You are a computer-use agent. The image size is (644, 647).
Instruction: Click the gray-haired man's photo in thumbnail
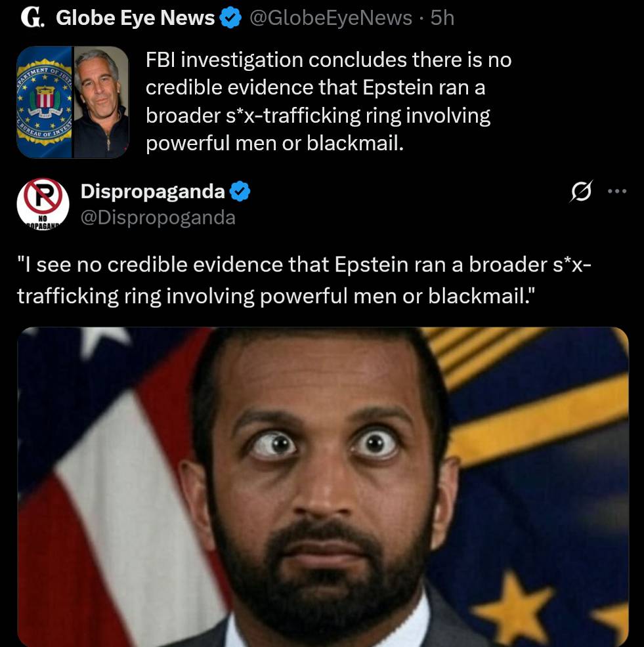click(x=101, y=102)
